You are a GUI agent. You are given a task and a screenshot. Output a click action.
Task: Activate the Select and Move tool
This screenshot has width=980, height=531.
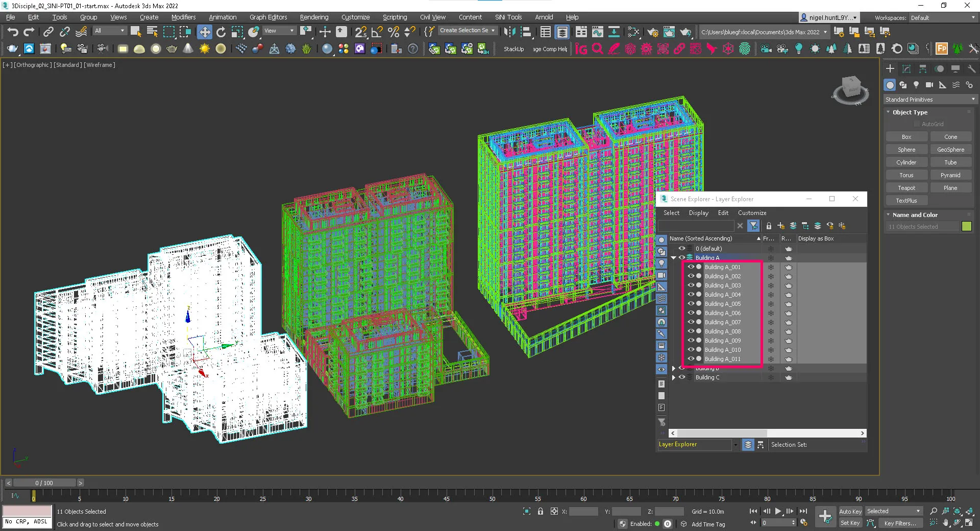coord(205,32)
